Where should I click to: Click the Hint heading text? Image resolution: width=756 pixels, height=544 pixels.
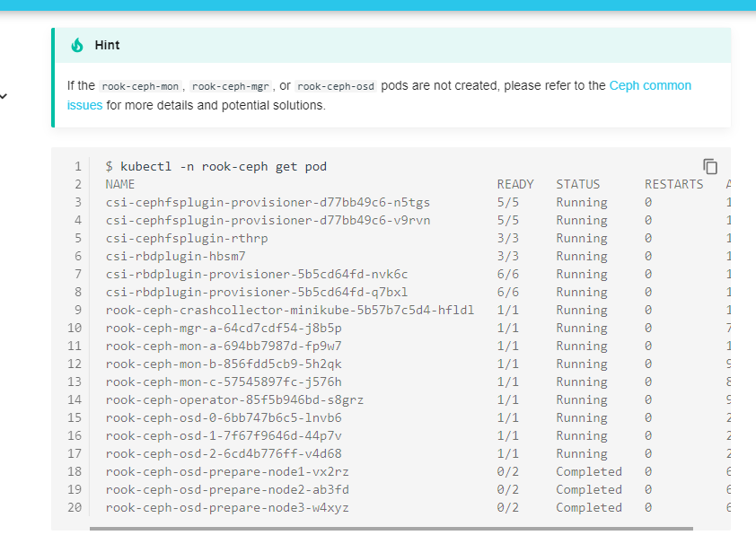(107, 45)
